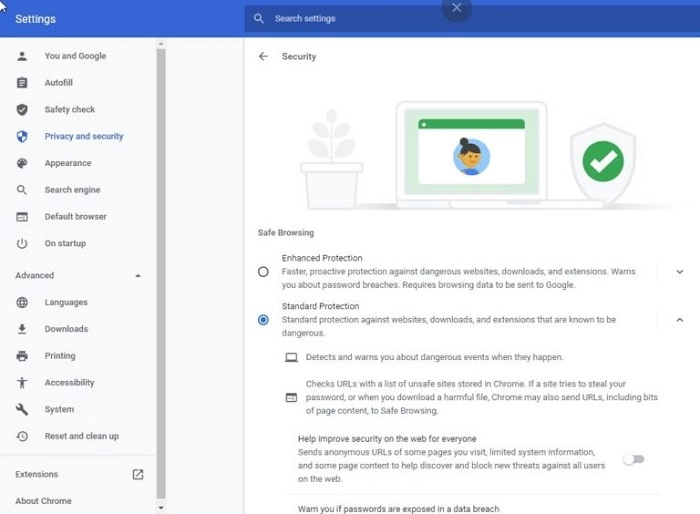Click the Safety check shield icon
Viewport: 700px width, 514px height.
22,110
